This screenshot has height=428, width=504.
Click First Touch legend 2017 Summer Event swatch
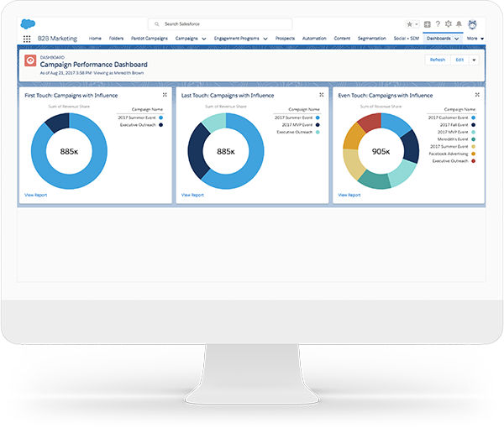160,117
